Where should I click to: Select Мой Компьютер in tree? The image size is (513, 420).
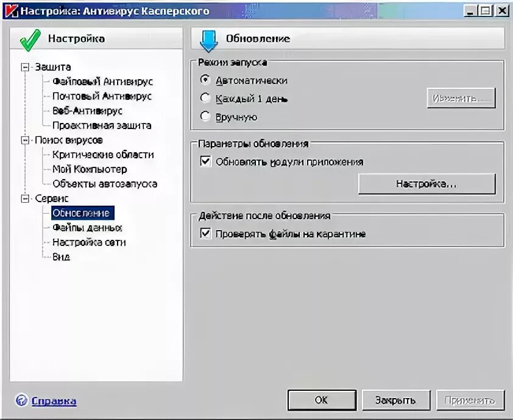(x=90, y=169)
